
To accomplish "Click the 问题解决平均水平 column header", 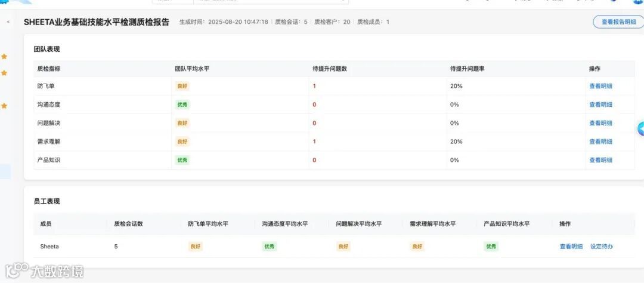I will click(x=359, y=224).
